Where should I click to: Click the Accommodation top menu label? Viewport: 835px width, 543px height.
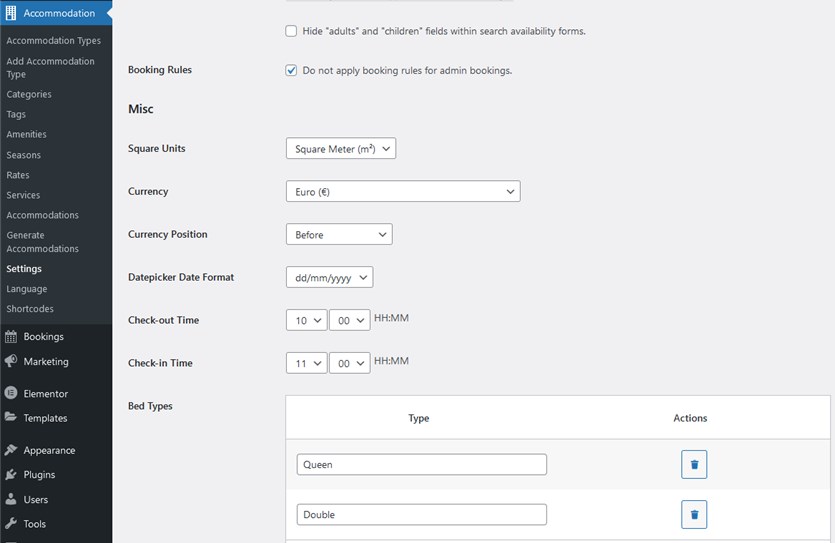59,13
